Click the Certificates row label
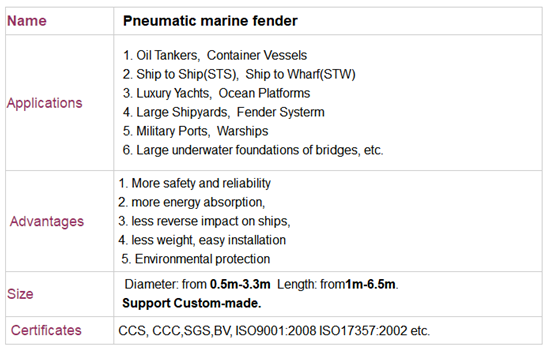The width and height of the screenshot is (558, 364). click(x=46, y=330)
